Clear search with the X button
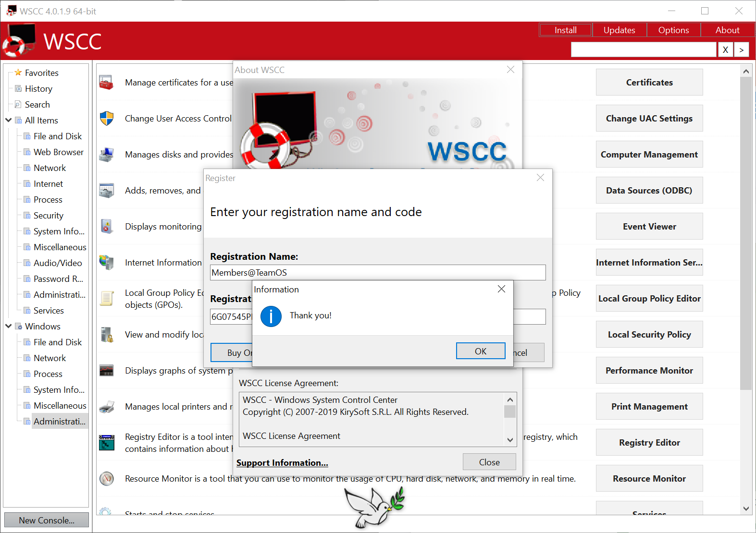 [725, 49]
